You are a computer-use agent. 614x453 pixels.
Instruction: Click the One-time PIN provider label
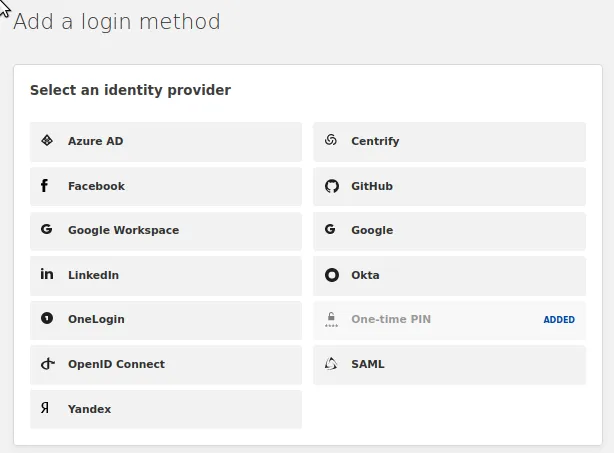point(391,319)
